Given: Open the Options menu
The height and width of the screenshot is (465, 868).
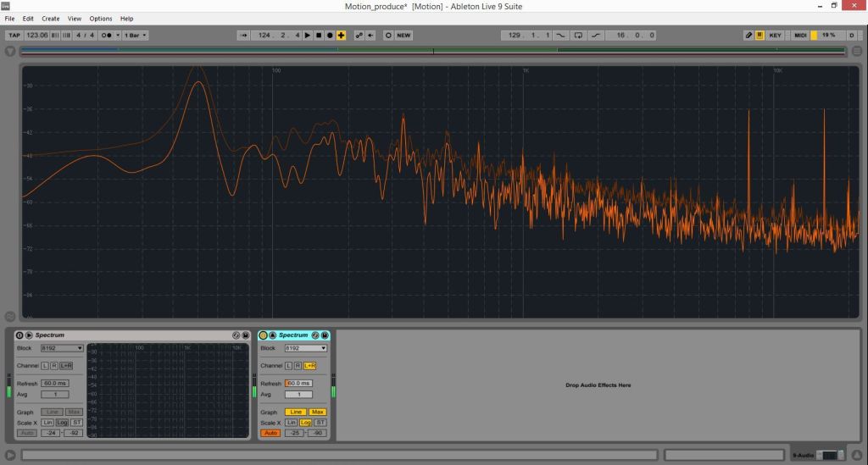Looking at the screenshot, I should [101, 18].
